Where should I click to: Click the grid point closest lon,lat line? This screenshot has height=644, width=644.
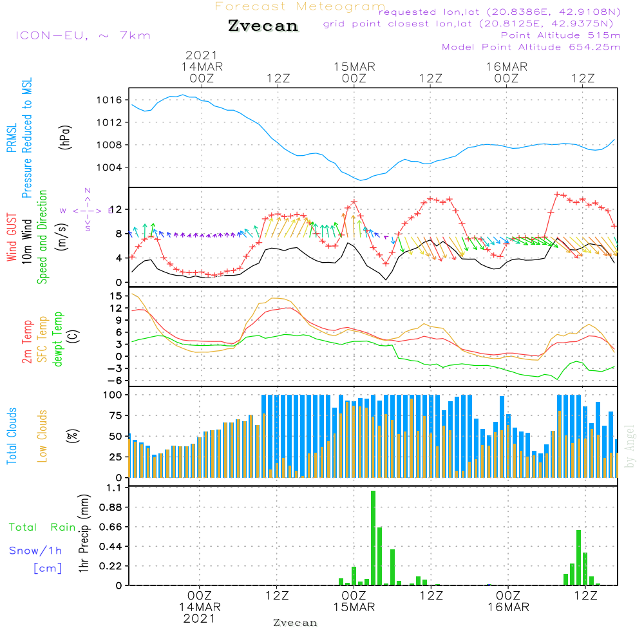click(468, 24)
